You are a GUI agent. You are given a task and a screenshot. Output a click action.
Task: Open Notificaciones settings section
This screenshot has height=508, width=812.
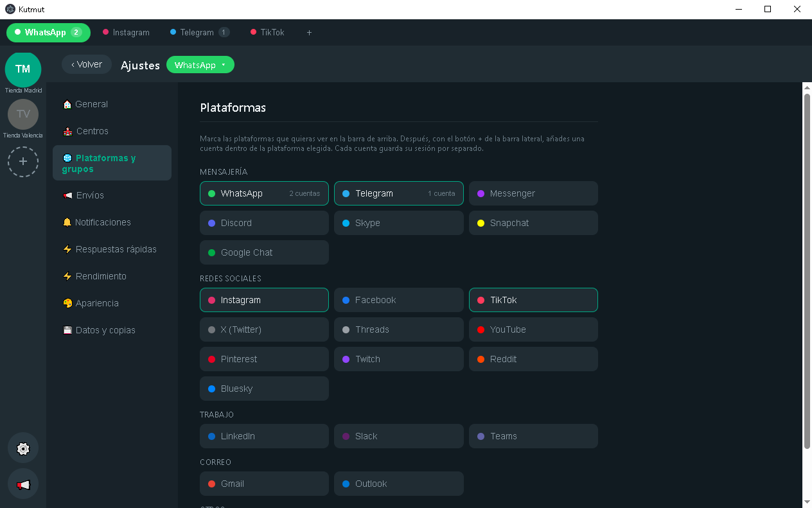pos(112,222)
